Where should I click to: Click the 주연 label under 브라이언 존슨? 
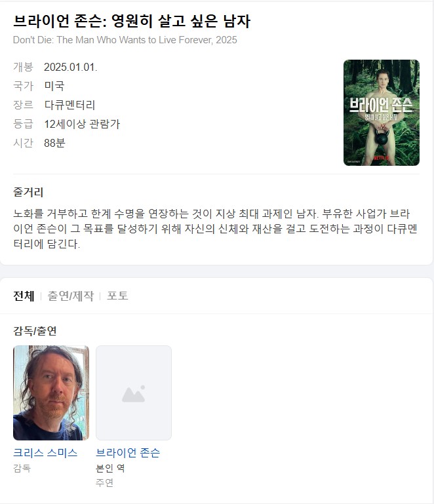(x=104, y=482)
